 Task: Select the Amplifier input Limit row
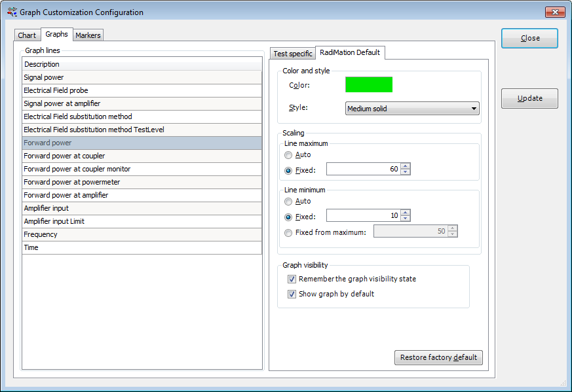click(x=142, y=221)
